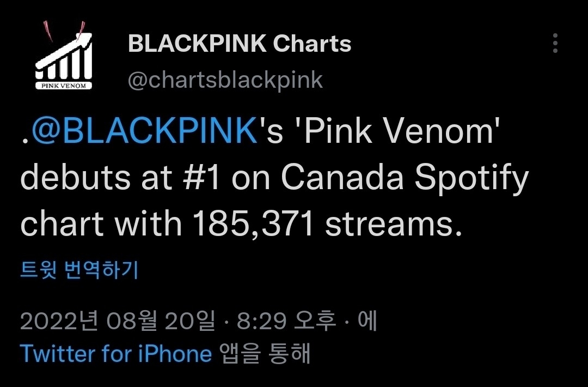Click the words chart with in the tweet
This screenshot has width=588, height=387.
point(101,224)
